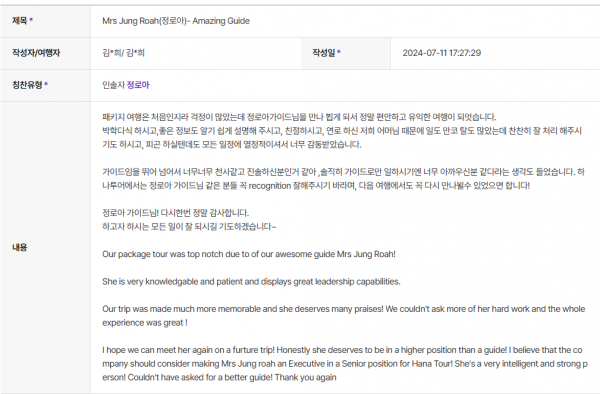
Task: Click the word recognition in the Korean paragraph
Action: point(270,186)
